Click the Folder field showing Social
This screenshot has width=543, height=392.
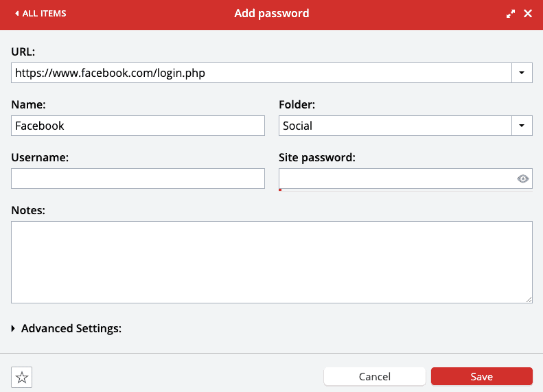tap(395, 126)
